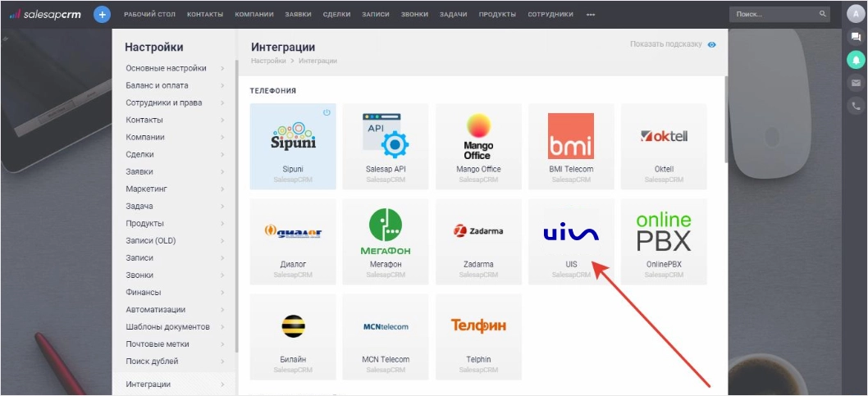The width and height of the screenshot is (868, 396).
Task: Expand Маркетинг settings section
Action: coord(175,189)
